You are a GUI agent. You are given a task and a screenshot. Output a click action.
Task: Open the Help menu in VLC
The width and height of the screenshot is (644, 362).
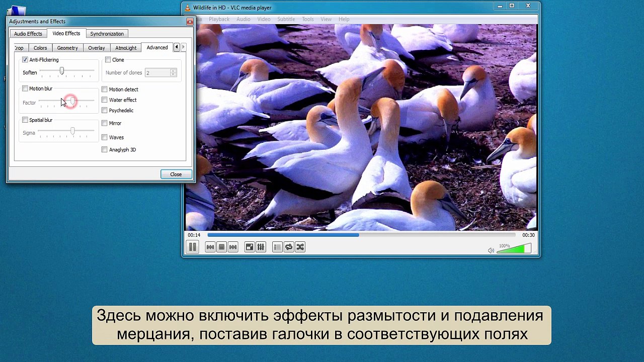(344, 19)
